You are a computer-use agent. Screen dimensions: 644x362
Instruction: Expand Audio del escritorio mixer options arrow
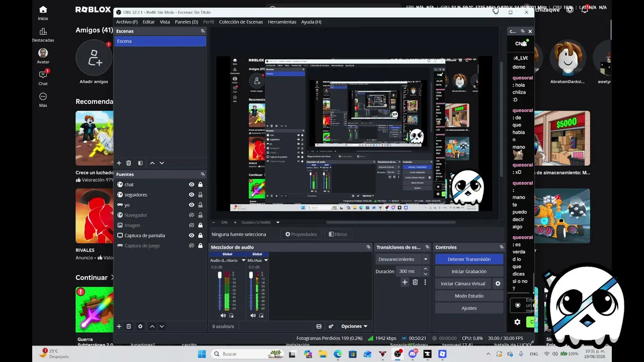[x=244, y=260]
